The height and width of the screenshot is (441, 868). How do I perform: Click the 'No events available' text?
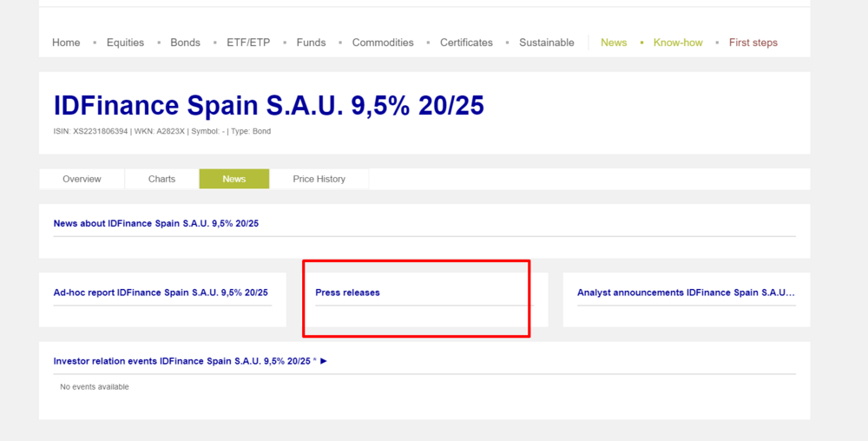(95, 387)
